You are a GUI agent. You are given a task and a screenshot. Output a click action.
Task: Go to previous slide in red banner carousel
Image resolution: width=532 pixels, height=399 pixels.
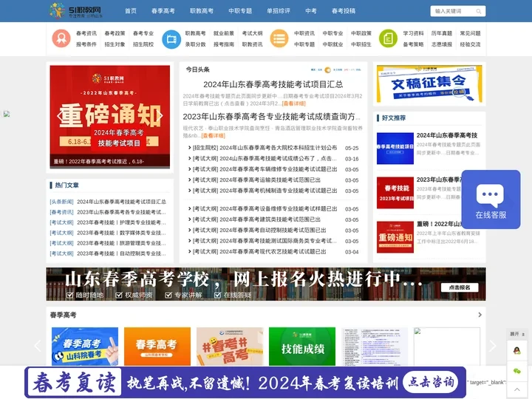point(60,116)
